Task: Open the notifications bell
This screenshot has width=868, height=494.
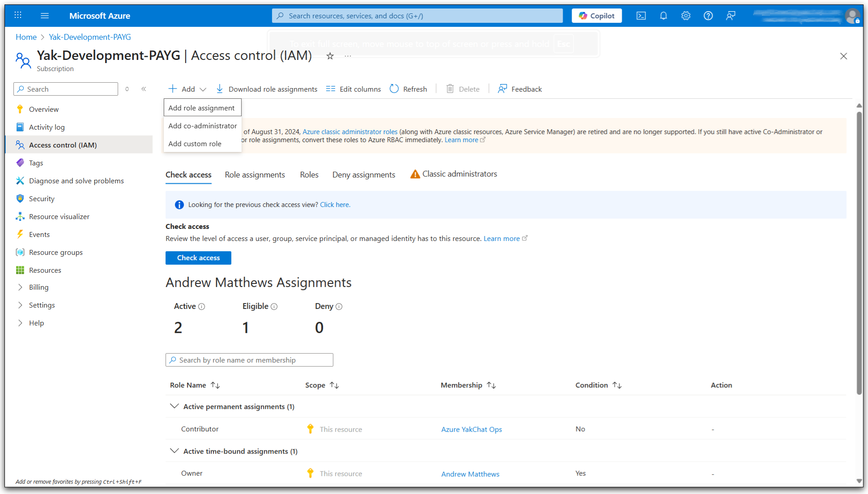Action: click(664, 16)
